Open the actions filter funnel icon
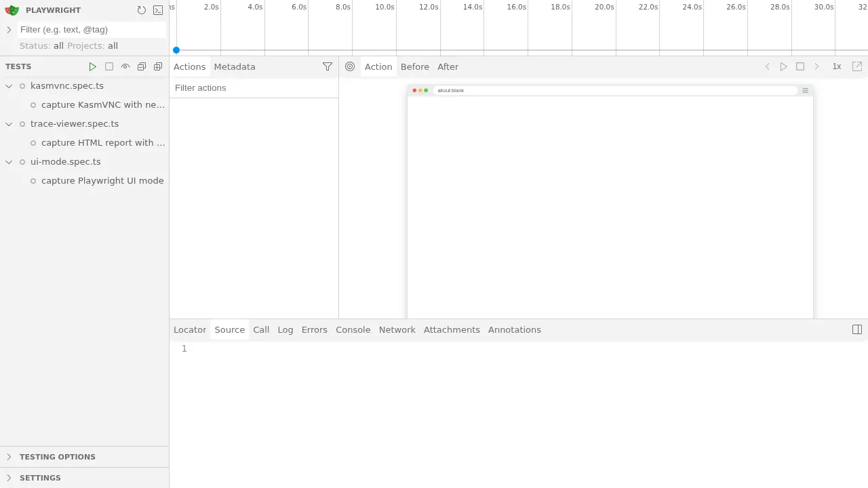Image resolution: width=868 pixels, height=488 pixels. [x=328, y=66]
